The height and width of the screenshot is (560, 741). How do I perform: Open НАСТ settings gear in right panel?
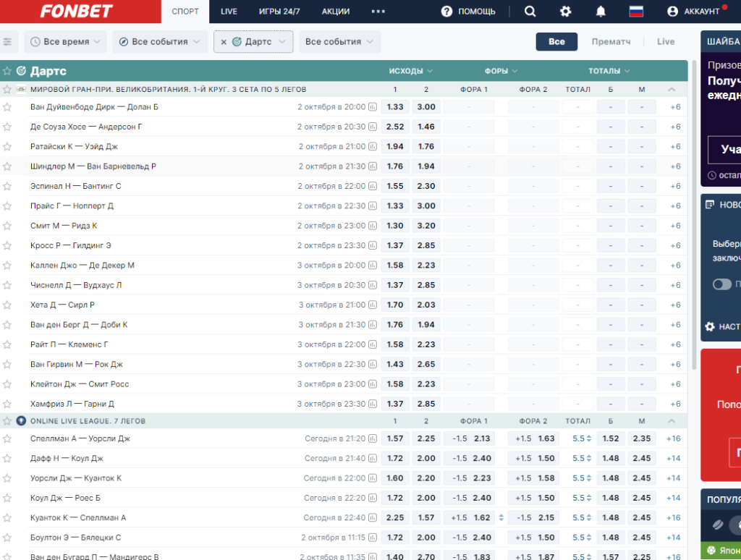[x=710, y=326]
